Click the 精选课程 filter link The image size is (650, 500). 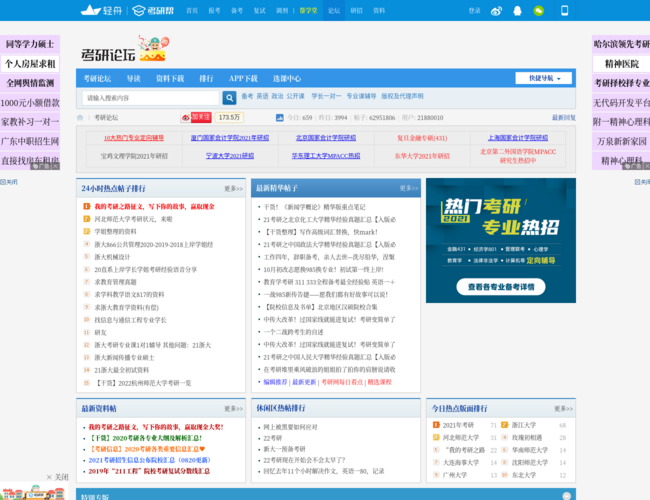pyautogui.click(x=379, y=382)
